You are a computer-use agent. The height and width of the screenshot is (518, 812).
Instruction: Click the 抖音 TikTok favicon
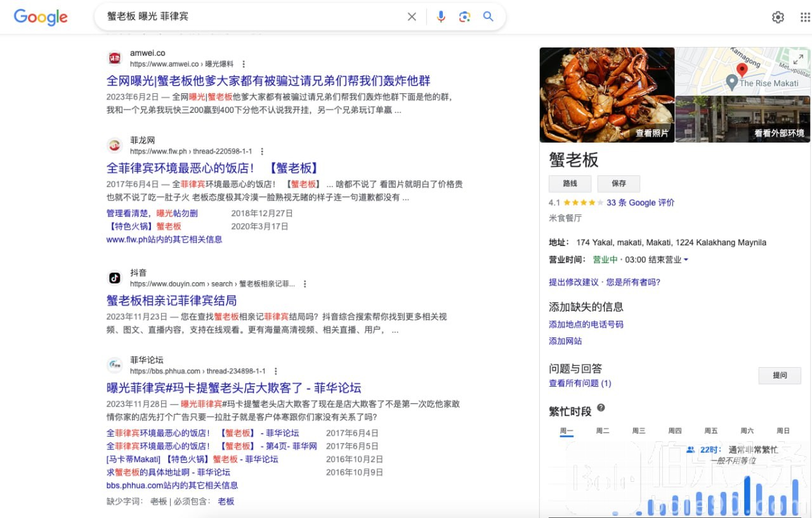click(115, 278)
